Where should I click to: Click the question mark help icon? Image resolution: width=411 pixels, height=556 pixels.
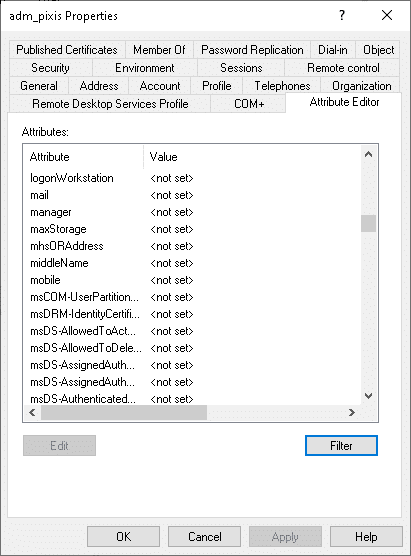(341, 15)
